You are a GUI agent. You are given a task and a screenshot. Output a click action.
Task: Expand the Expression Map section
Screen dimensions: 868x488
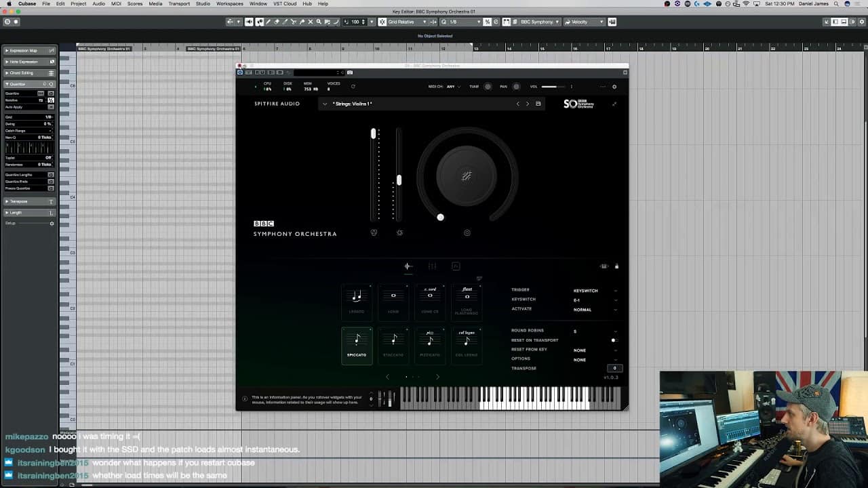pos(29,51)
